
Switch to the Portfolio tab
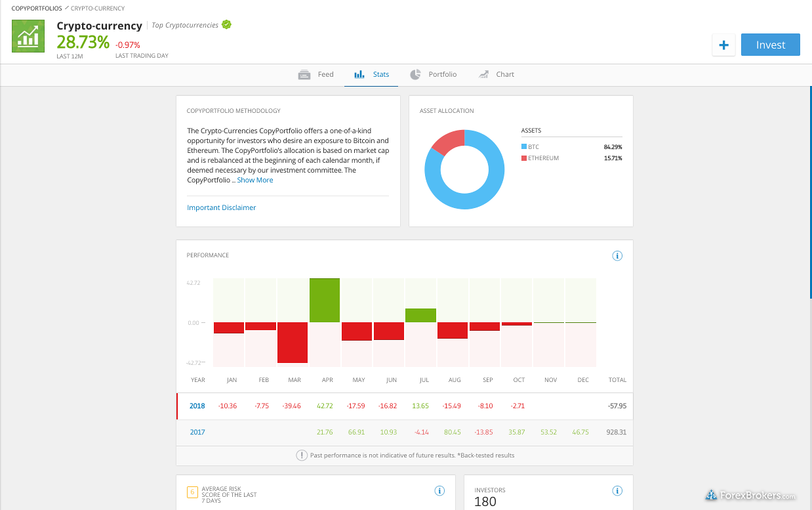[x=434, y=74]
